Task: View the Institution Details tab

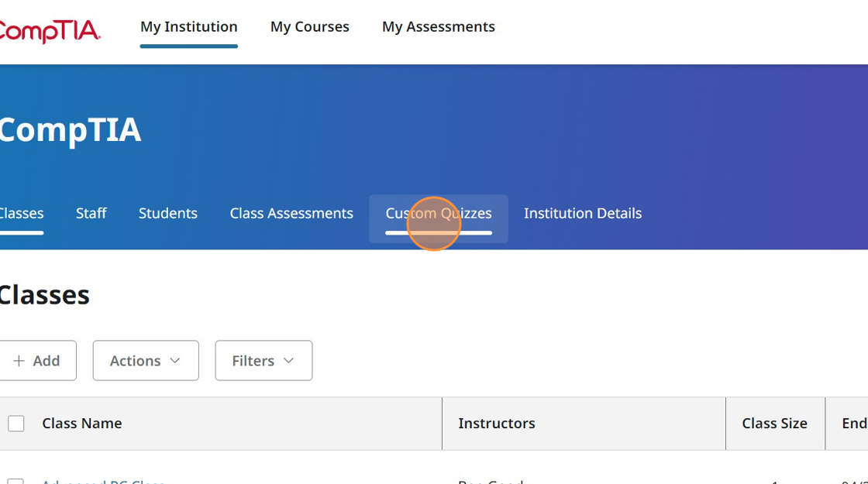Action: [x=582, y=214]
